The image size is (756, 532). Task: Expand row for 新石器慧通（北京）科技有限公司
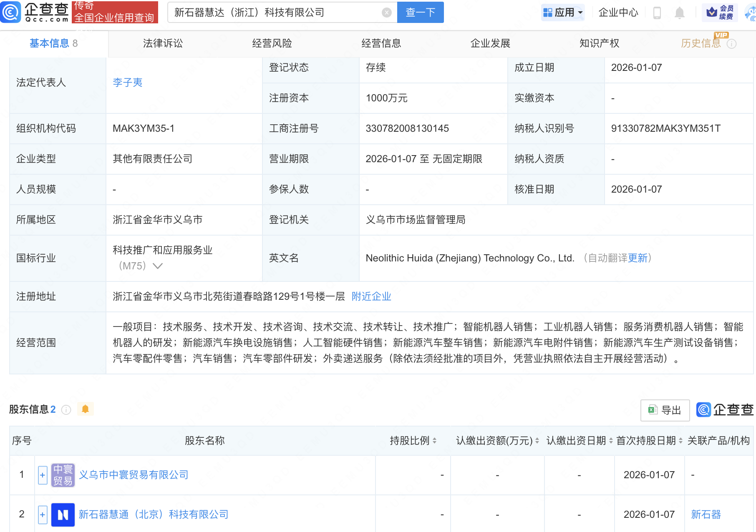pyautogui.click(x=43, y=514)
